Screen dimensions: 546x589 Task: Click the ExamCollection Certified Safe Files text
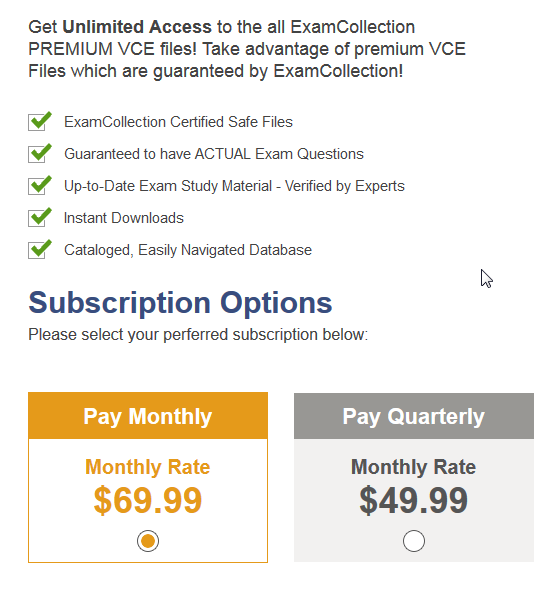[x=178, y=122]
